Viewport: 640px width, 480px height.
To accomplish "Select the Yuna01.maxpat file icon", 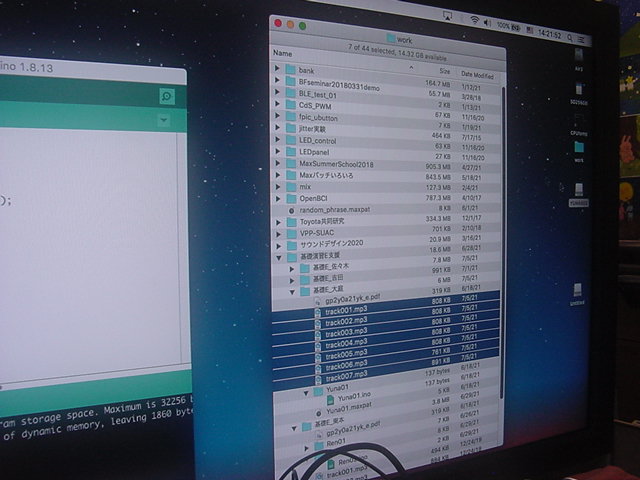I will tap(319, 413).
